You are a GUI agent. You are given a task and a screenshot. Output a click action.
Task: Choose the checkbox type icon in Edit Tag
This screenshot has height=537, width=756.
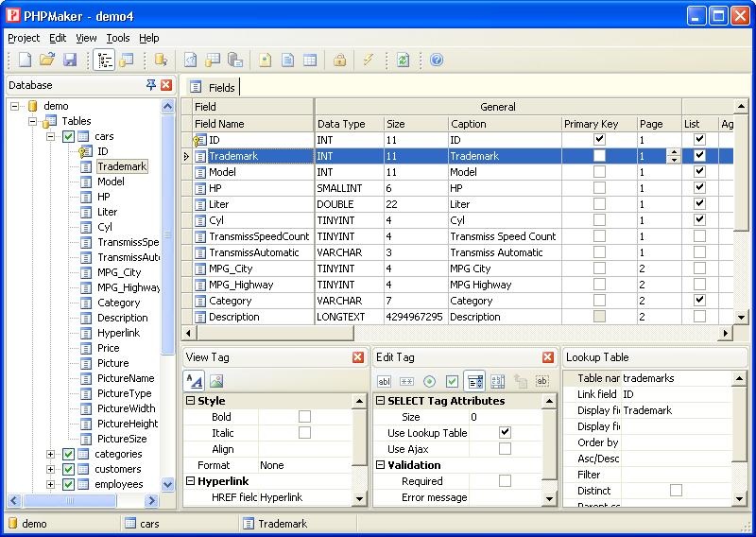pos(452,381)
